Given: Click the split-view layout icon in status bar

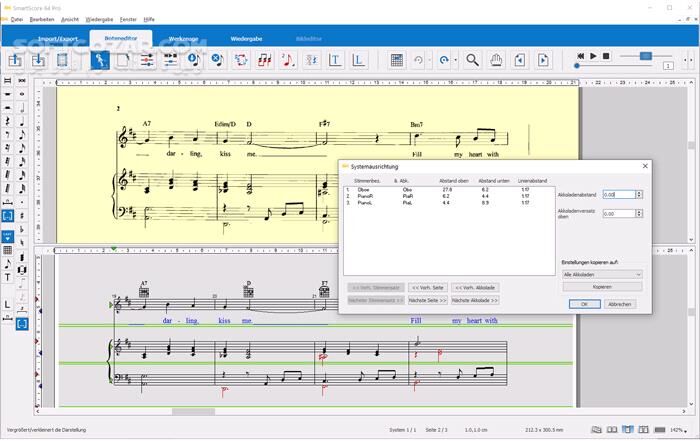Looking at the screenshot, I should tap(628, 430).
